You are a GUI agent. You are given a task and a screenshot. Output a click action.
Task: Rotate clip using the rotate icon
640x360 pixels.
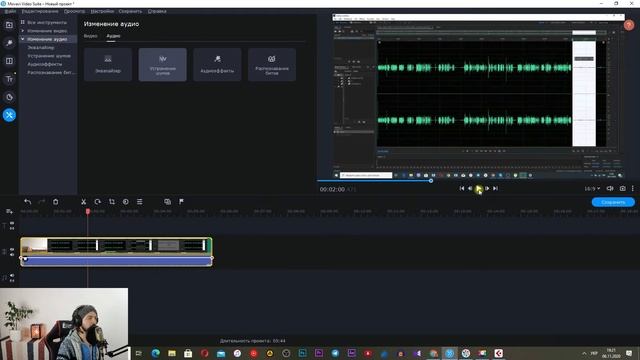pos(98,202)
